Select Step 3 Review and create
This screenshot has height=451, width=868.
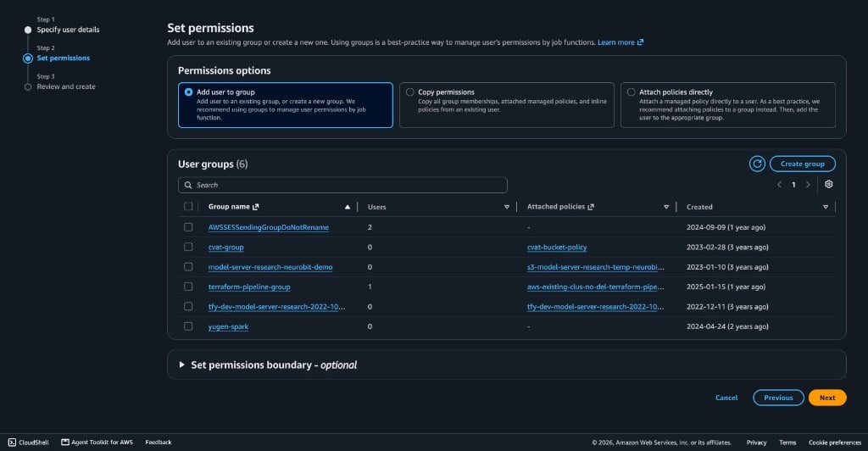(x=66, y=86)
